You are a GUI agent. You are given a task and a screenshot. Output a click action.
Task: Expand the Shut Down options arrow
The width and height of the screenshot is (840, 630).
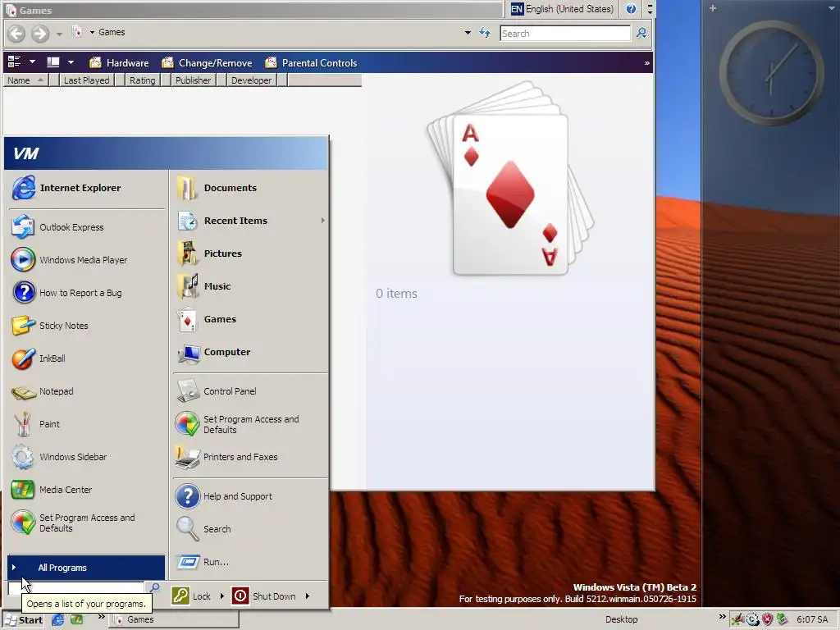pyautogui.click(x=308, y=596)
